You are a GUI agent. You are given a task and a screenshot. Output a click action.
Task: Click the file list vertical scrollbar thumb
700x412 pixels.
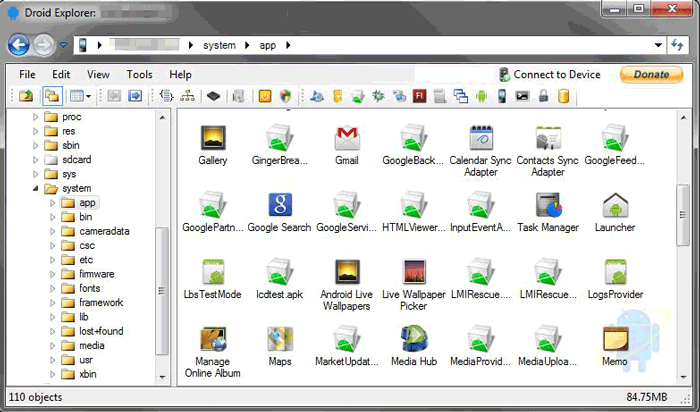tap(683, 215)
